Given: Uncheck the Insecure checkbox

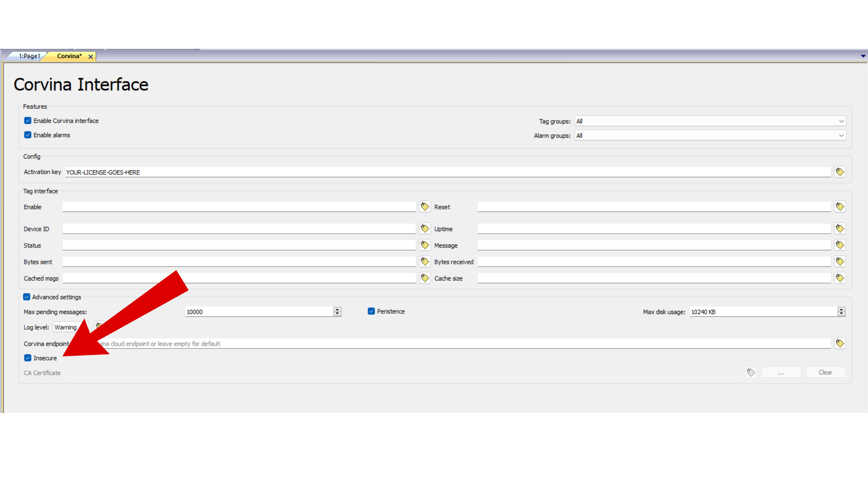Looking at the screenshot, I should click(28, 358).
